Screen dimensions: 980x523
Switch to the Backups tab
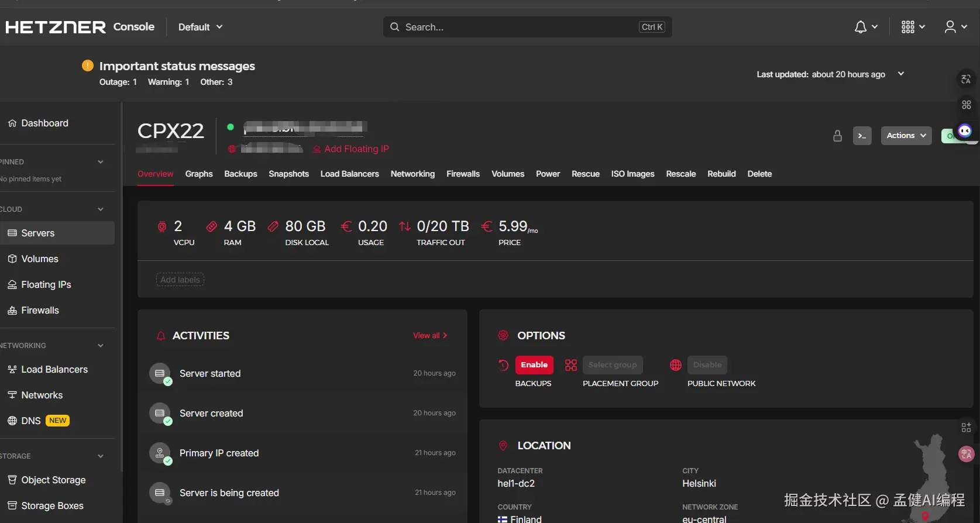(x=240, y=174)
